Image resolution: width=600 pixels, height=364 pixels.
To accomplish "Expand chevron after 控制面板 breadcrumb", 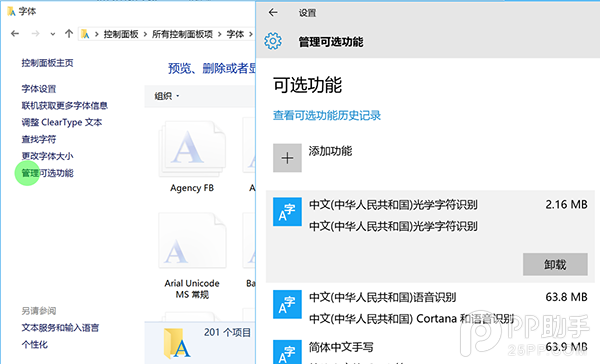I will (145, 34).
